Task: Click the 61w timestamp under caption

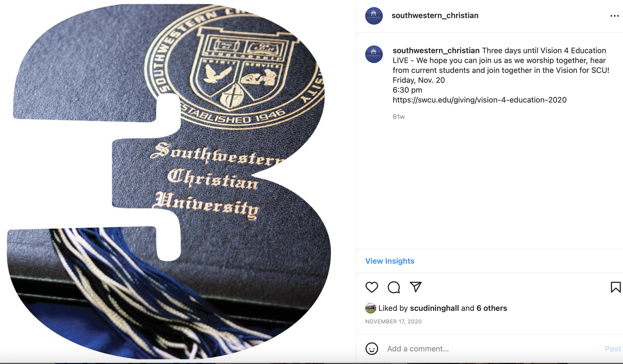Action: coord(398,117)
